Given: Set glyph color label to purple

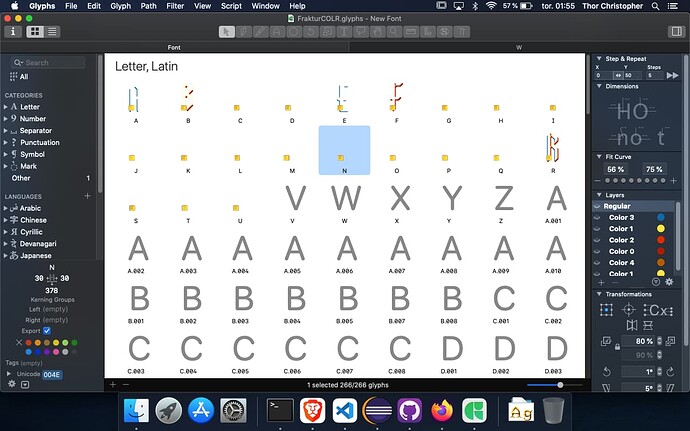Looking at the screenshot, I should (47, 352).
